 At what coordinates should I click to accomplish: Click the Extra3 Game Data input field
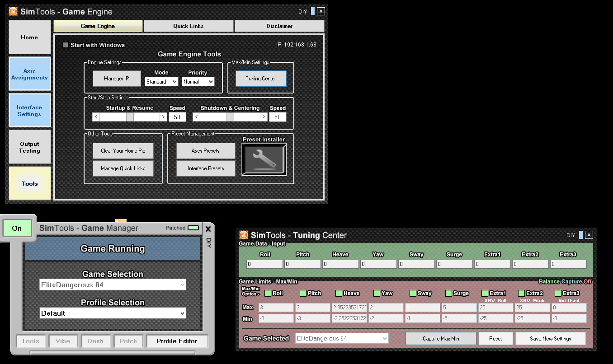(568, 264)
